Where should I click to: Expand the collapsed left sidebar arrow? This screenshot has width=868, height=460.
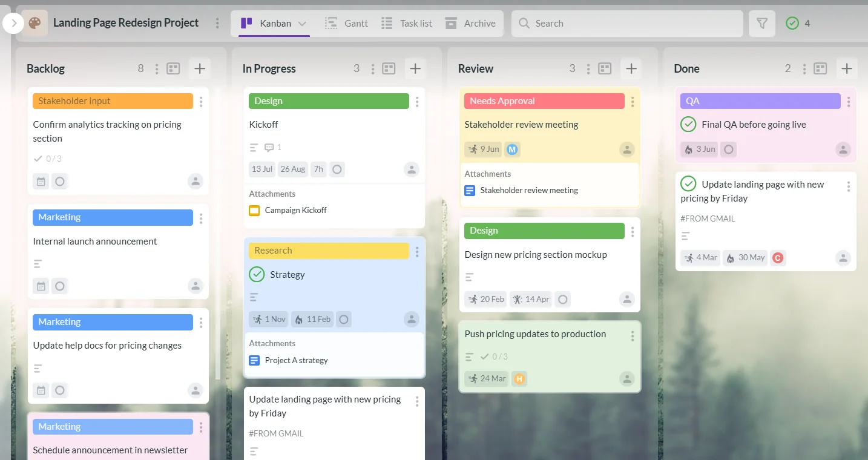13,23
